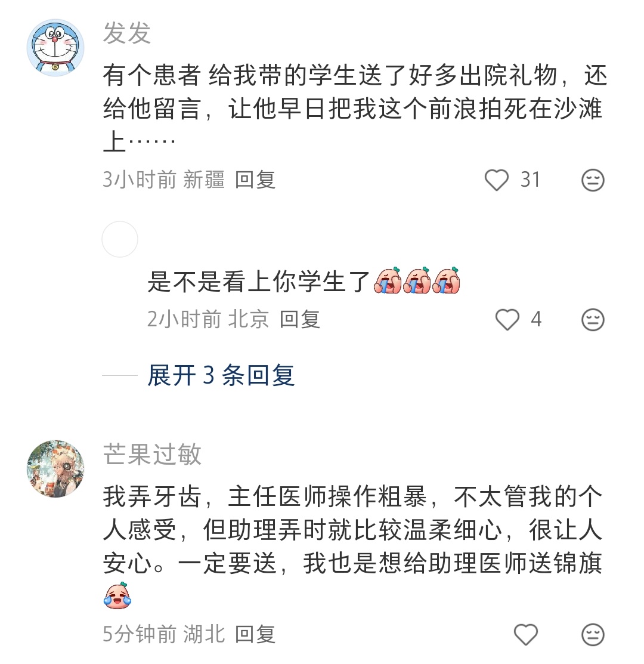
Task: Tap the like count 31
Action: tap(530, 180)
